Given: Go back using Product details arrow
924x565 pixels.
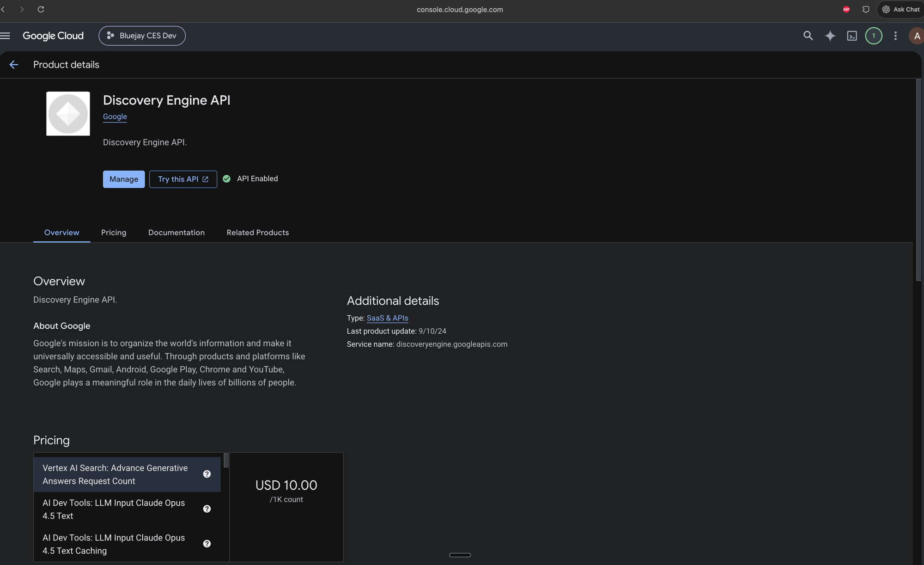Looking at the screenshot, I should tap(14, 65).
